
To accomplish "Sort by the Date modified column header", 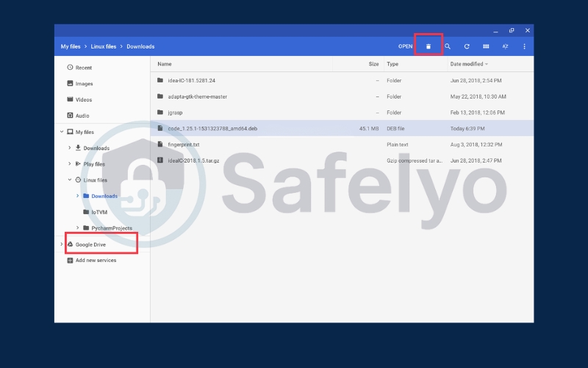I will coord(467,64).
